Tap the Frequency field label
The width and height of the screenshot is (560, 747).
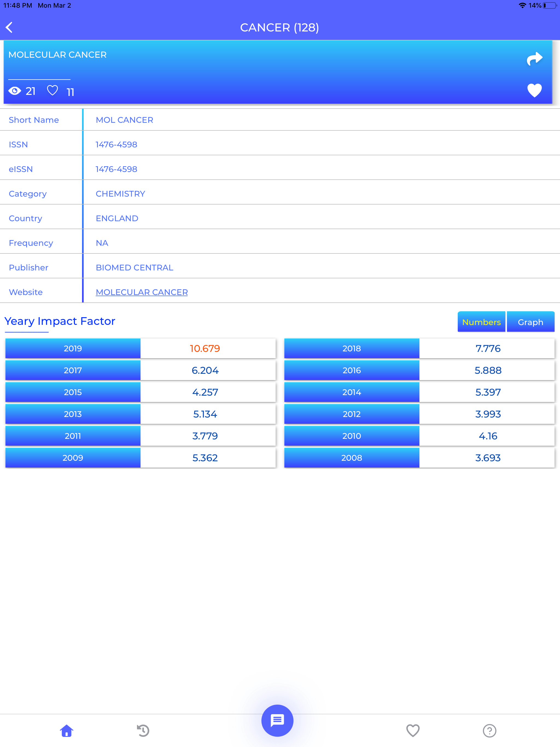point(31,243)
